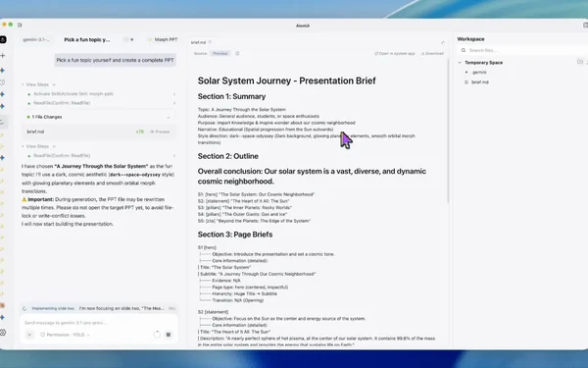Image resolution: width=588 pixels, height=368 pixels.
Task: Open the settings gear at sidebar bottom
Action: coord(3,333)
